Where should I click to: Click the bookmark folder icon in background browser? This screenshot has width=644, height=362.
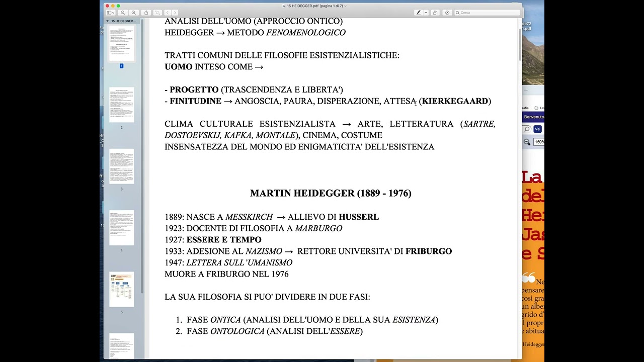(x=536, y=108)
